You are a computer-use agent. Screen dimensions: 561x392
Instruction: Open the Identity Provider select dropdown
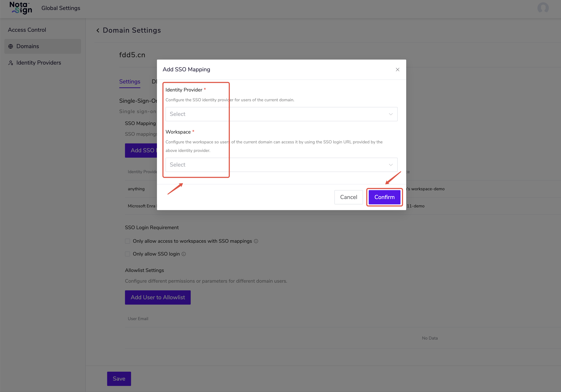click(x=281, y=114)
